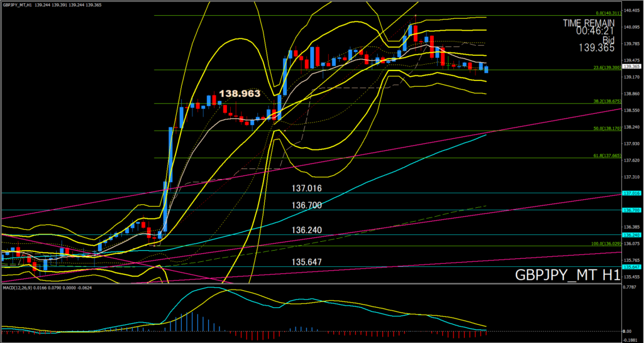The image size is (644, 343).
Task: Click the cyan 136.700 price tag on axis
Action: [x=632, y=210]
